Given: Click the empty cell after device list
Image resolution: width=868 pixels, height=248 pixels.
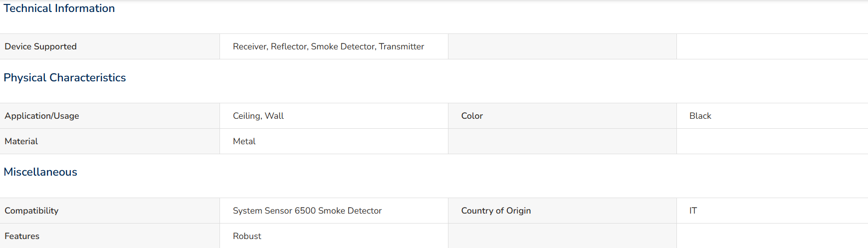Looking at the screenshot, I should tap(562, 46).
